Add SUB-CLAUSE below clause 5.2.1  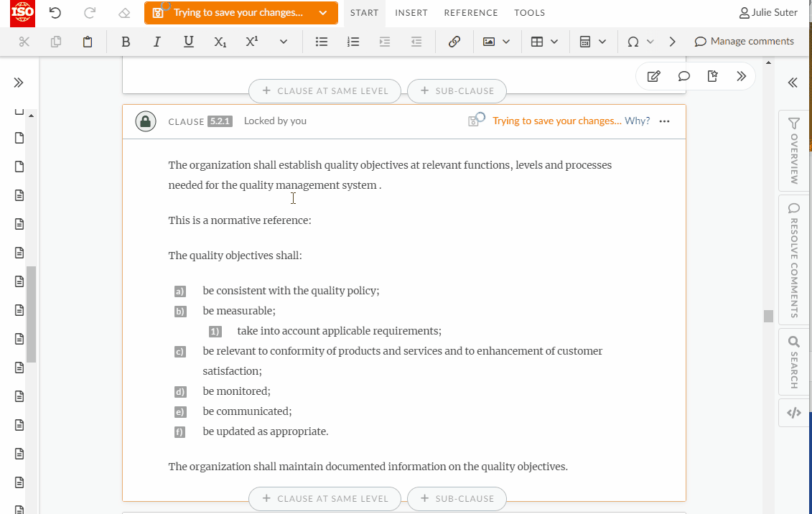pyautogui.click(x=457, y=498)
